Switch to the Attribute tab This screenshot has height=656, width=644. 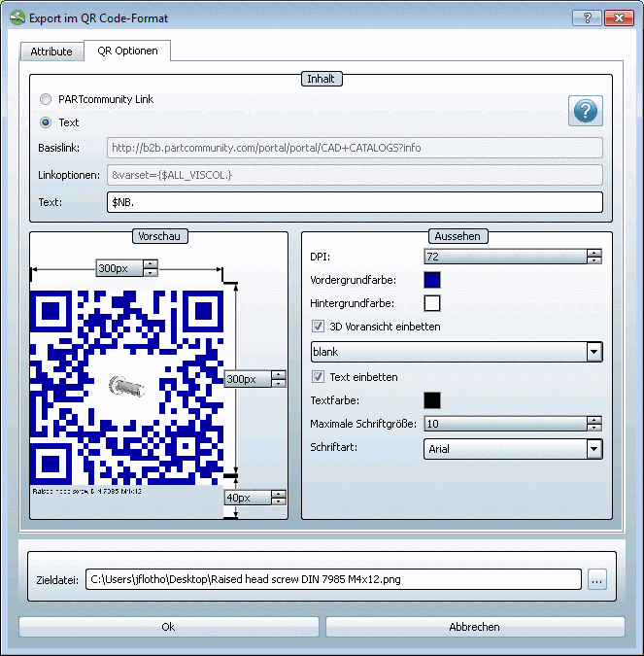[x=51, y=52]
